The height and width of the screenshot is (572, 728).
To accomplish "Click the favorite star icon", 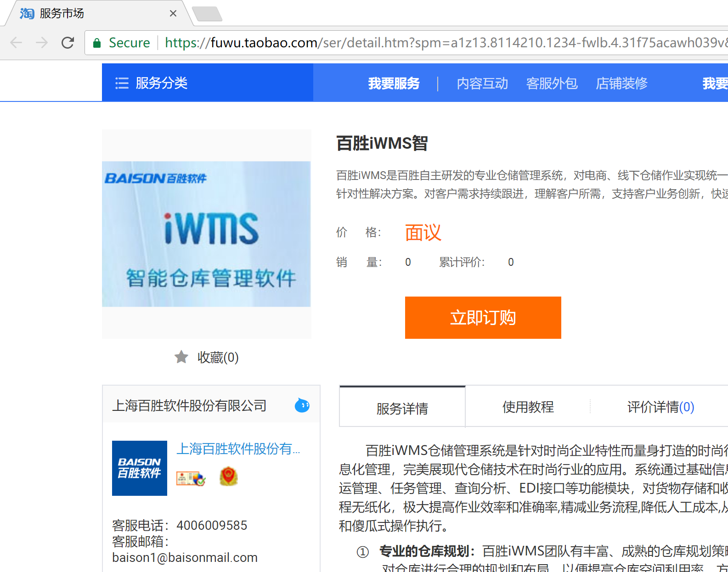I will (181, 357).
